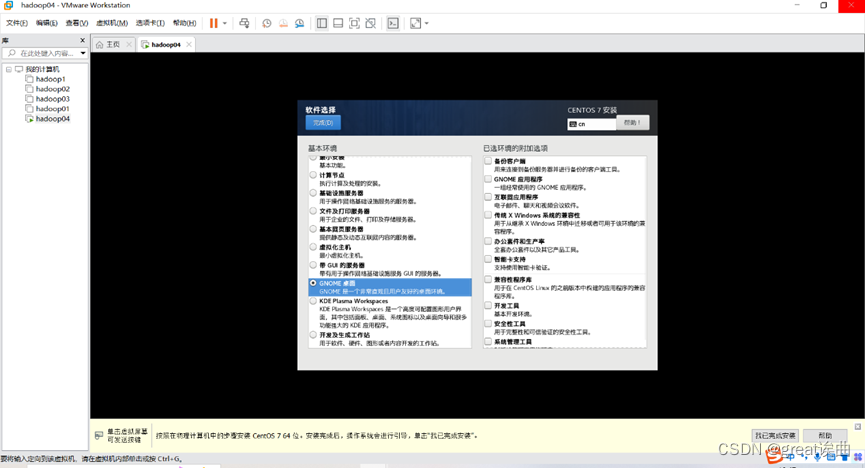The width and height of the screenshot is (865, 468).
Task: Select the 基本网页服务器 radio button
Action: (313, 229)
